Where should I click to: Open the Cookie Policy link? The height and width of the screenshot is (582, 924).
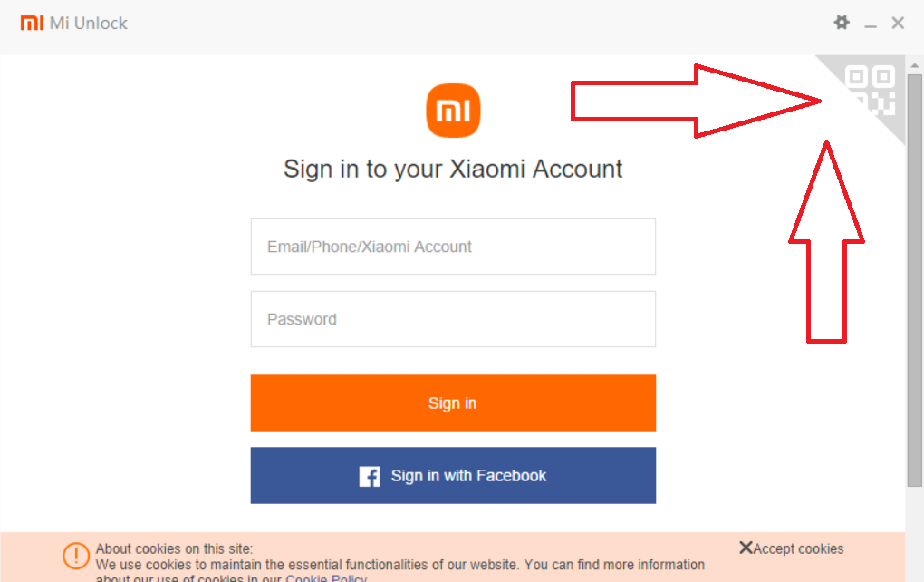326,578
